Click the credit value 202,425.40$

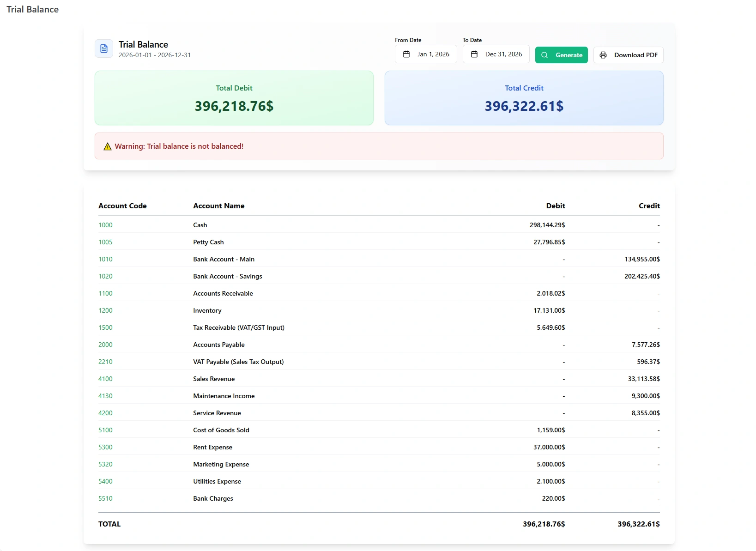click(x=642, y=276)
